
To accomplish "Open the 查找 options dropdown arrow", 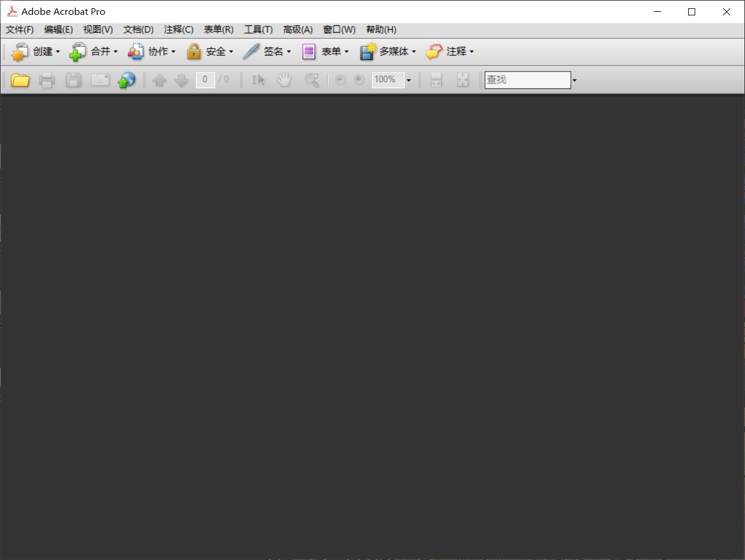I will point(574,80).
